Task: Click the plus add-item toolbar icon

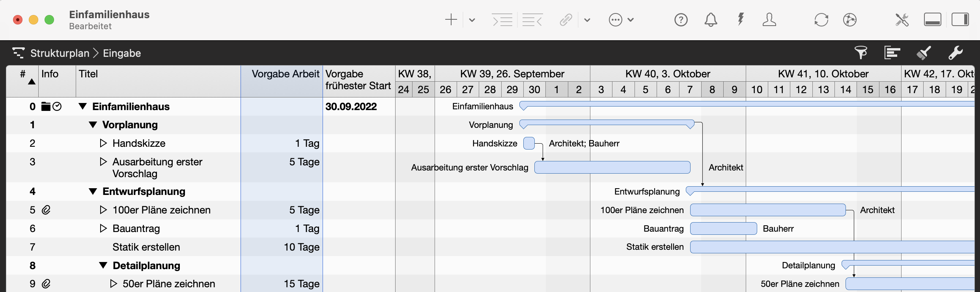Action: [x=451, y=20]
